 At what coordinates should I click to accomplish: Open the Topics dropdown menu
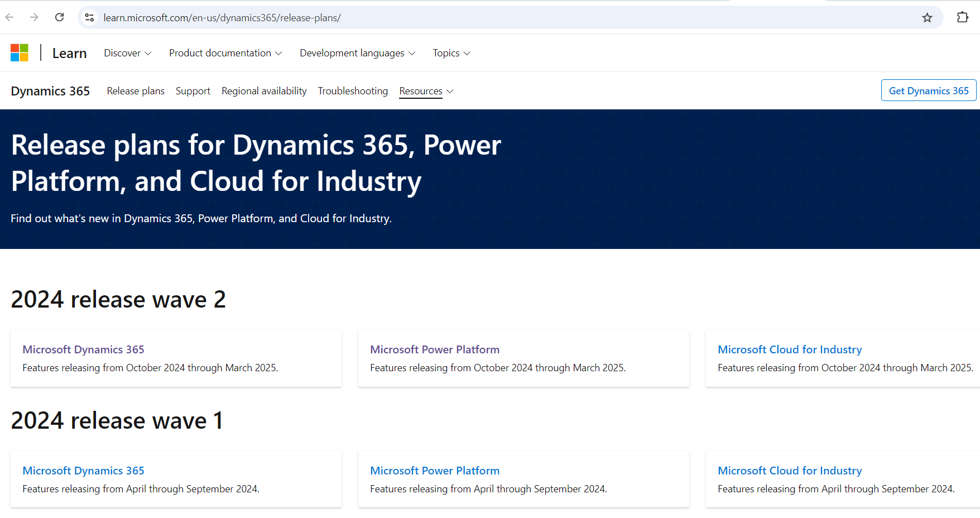[451, 53]
